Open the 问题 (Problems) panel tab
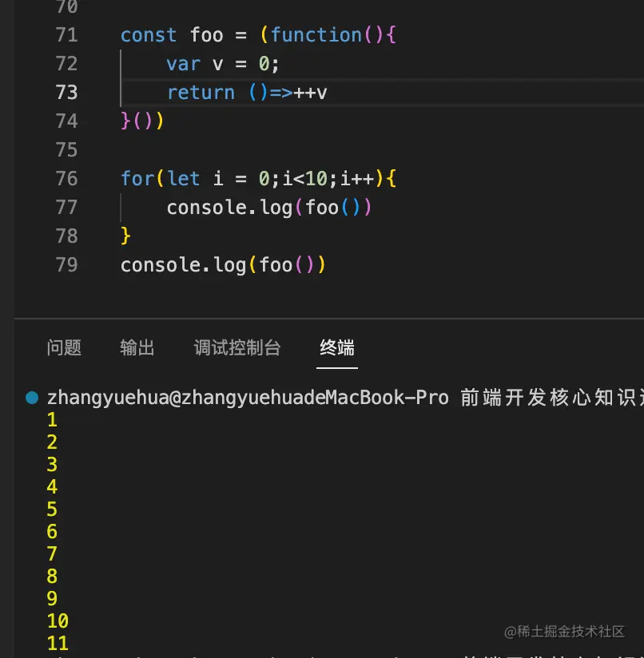This screenshot has width=644, height=658. tap(64, 347)
